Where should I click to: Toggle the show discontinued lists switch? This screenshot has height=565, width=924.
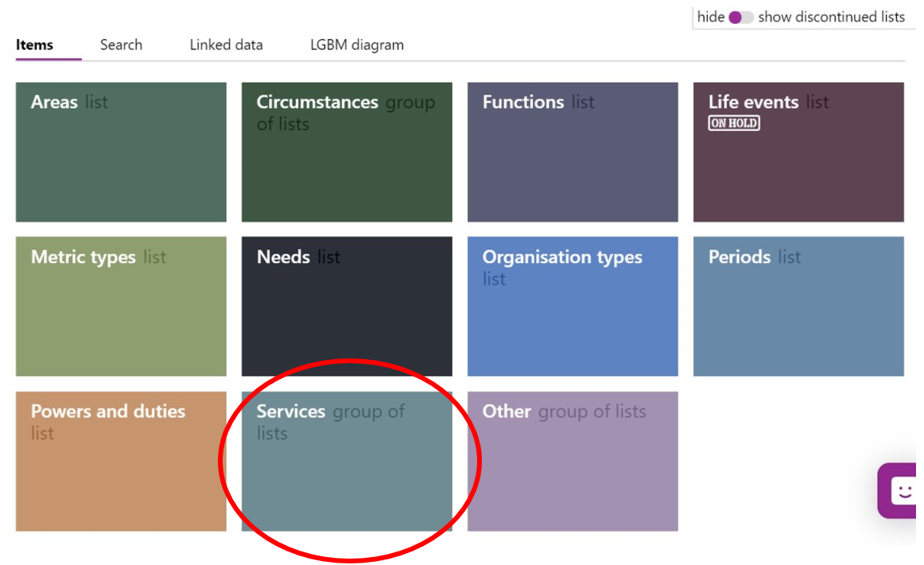741,17
